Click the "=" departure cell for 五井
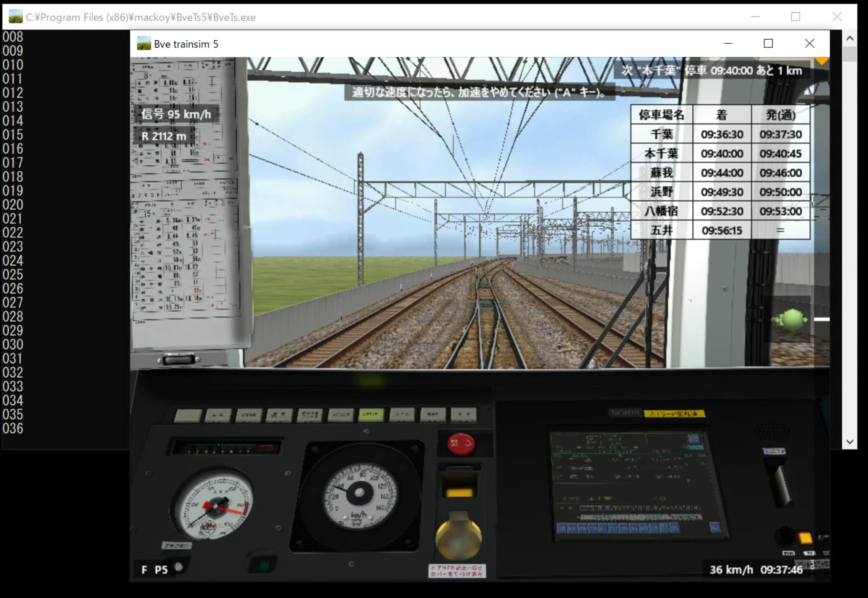 (780, 230)
